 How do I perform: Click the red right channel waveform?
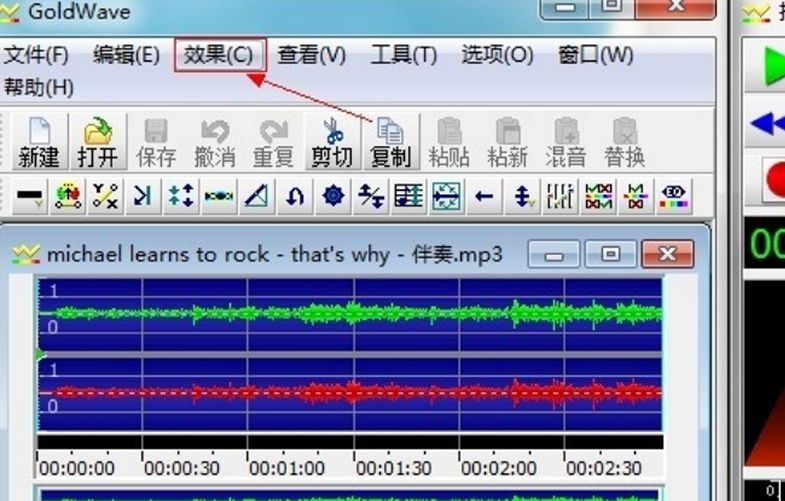point(350,393)
